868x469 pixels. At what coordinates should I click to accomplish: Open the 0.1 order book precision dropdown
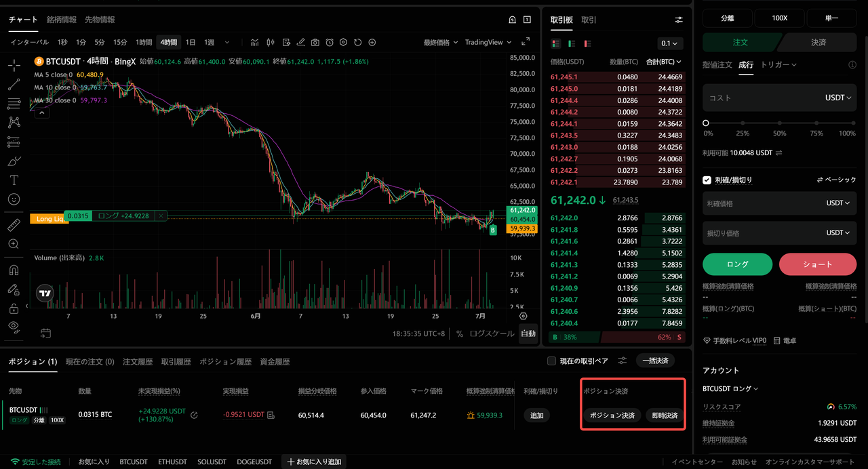(670, 43)
